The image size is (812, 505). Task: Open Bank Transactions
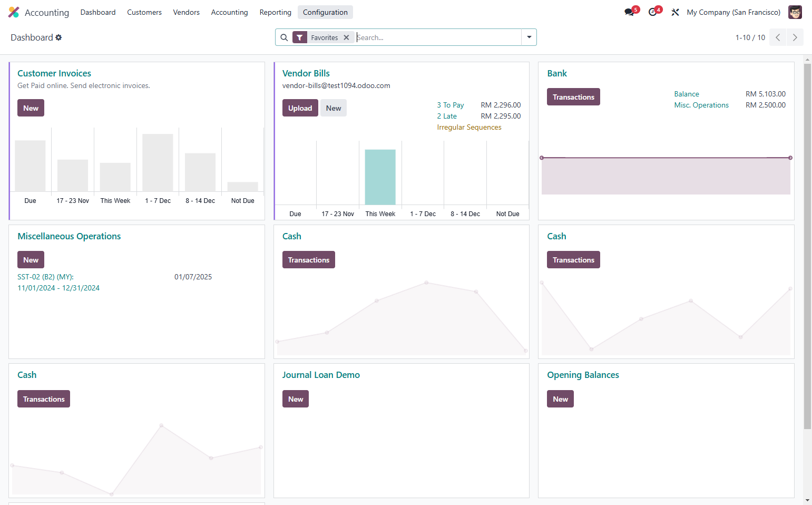(573, 97)
